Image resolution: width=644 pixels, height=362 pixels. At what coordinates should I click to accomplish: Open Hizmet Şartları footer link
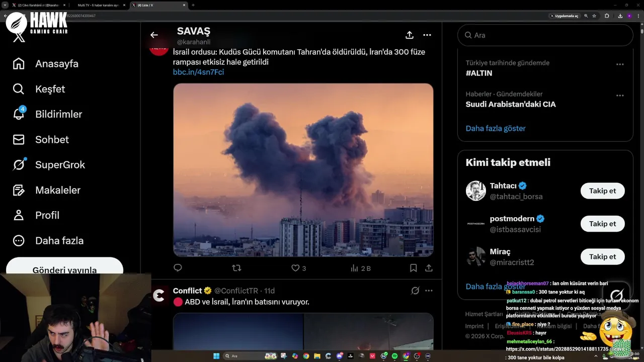pos(484,314)
